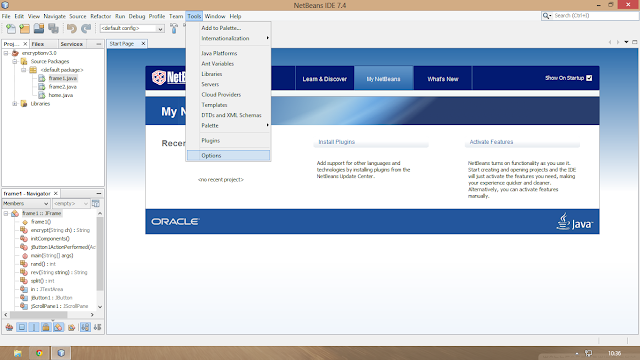Click the Open Project toolbar icon
Viewport: 640px width, 360px height.
pyautogui.click(x=39, y=29)
